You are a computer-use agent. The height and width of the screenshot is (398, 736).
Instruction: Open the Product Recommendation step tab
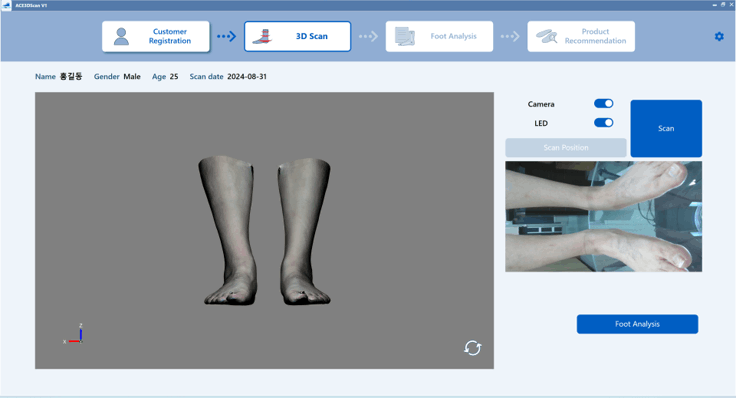[x=581, y=36]
